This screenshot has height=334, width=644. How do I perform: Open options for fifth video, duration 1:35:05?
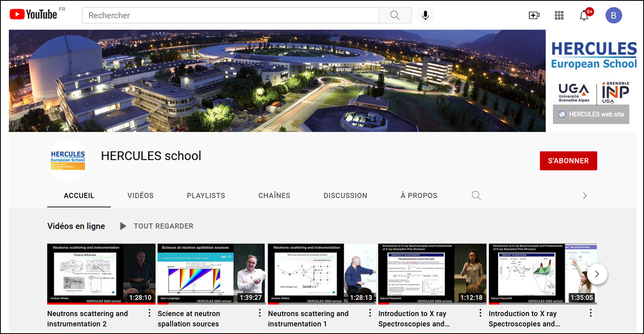(591, 313)
